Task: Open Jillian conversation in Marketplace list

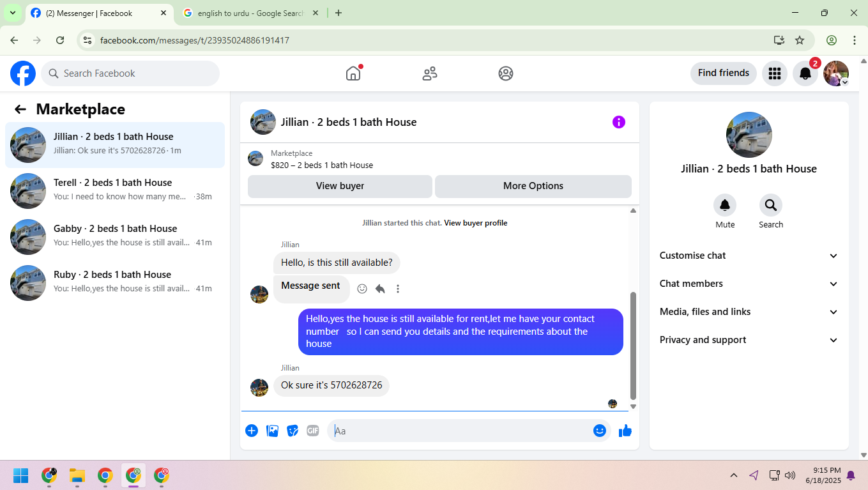Action: 115,145
